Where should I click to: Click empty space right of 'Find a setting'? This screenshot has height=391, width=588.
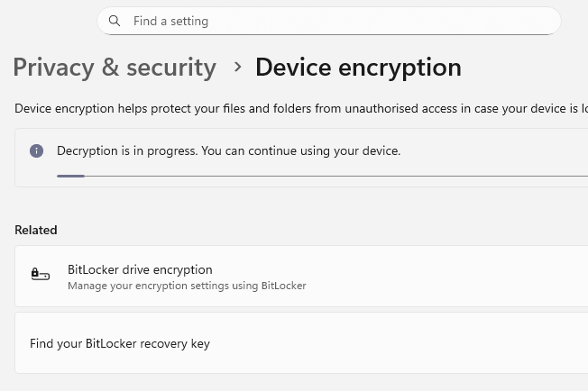pyautogui.click(x=406, y=21)
